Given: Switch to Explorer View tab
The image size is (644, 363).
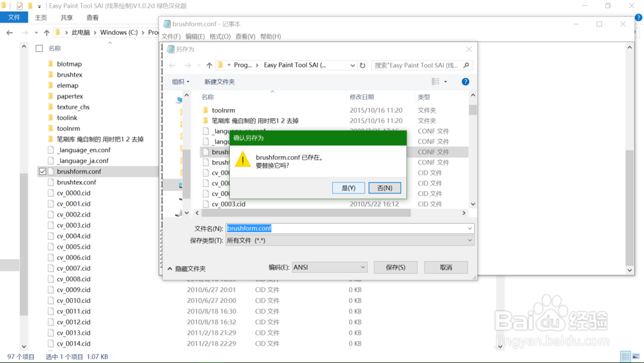Looking at the screenshot, I should [92, 17].
